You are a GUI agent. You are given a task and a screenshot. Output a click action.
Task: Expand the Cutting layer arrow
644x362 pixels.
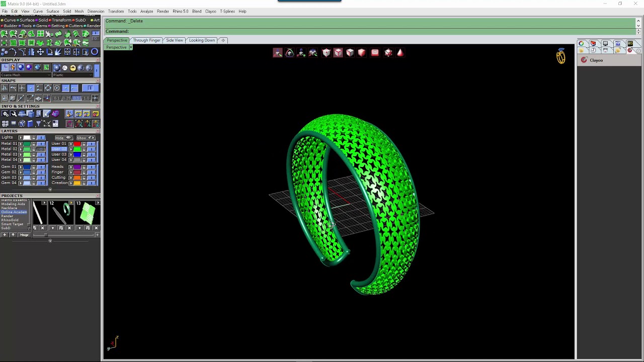[71, 178]
